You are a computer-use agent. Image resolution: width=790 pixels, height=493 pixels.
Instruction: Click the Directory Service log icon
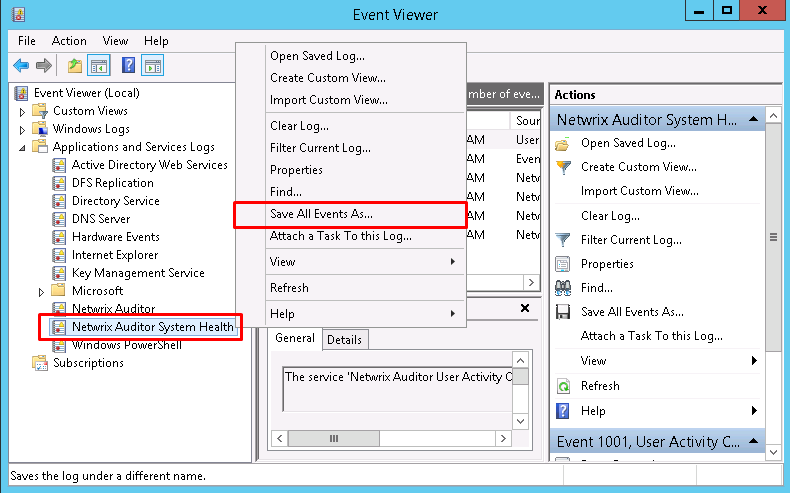pyautogui.click(x=59, y=201)
